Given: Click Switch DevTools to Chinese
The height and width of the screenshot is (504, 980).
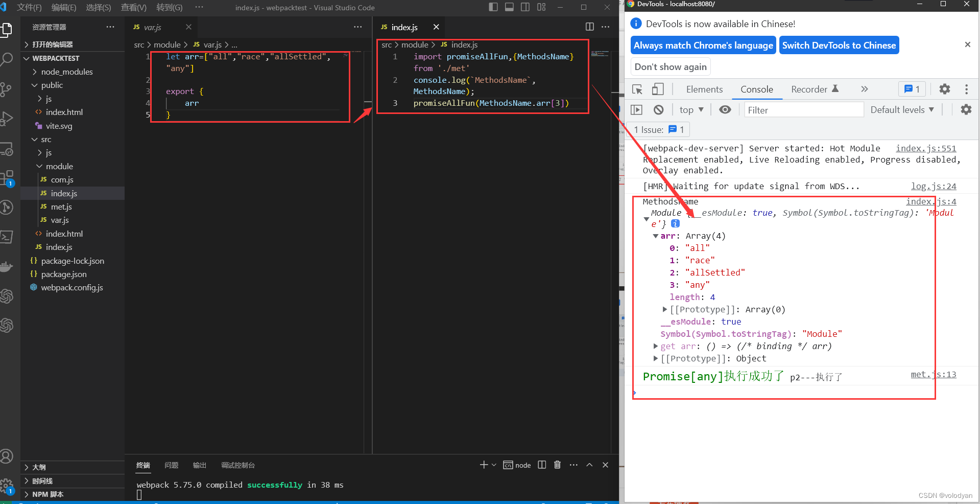Looking at the screenshot, I should coord(839,45).
